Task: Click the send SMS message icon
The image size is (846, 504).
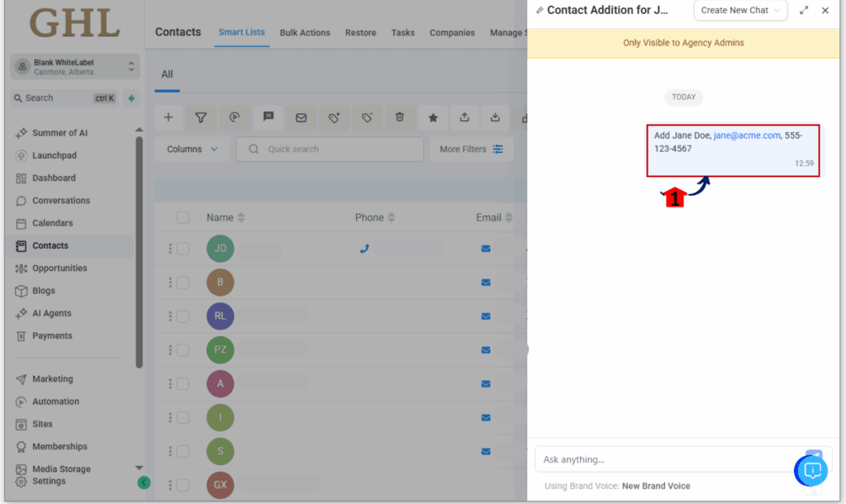Action: pos(269,117)
